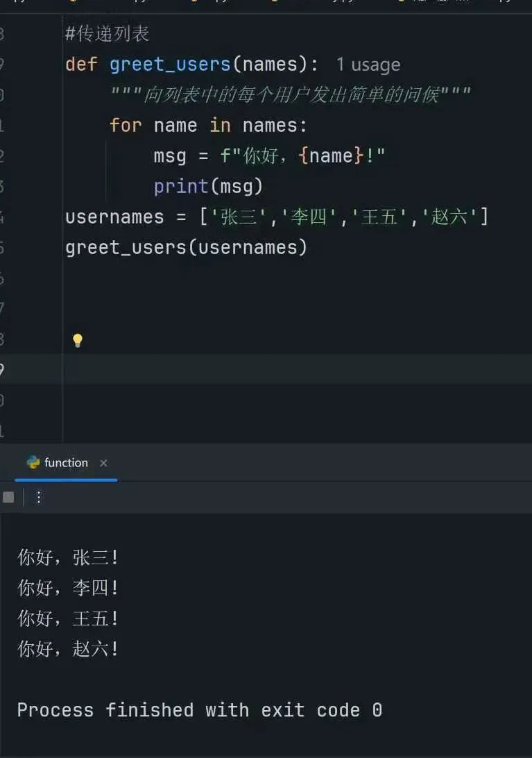Open the three-dot more options menu
The image size is (532, 758).
(39, 497)
